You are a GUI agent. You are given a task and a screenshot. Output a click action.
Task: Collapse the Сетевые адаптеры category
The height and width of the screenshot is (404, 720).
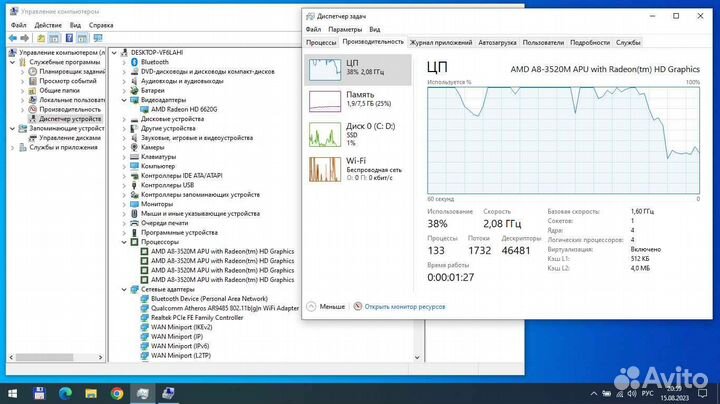click(124, 289)
